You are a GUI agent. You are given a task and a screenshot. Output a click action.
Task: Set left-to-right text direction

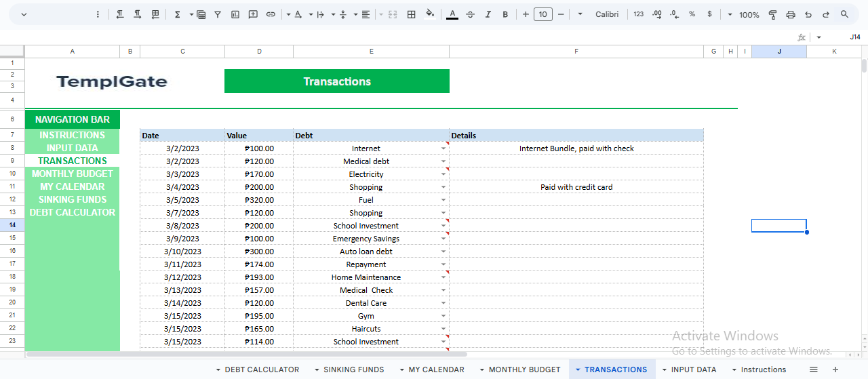pyautogui.click(x=138, y=14)
